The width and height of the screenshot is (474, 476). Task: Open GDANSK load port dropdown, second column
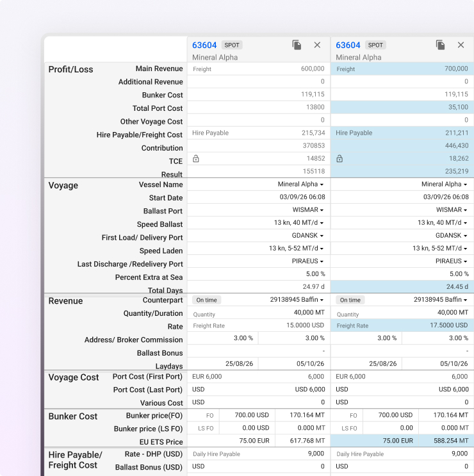click(451, 236)
